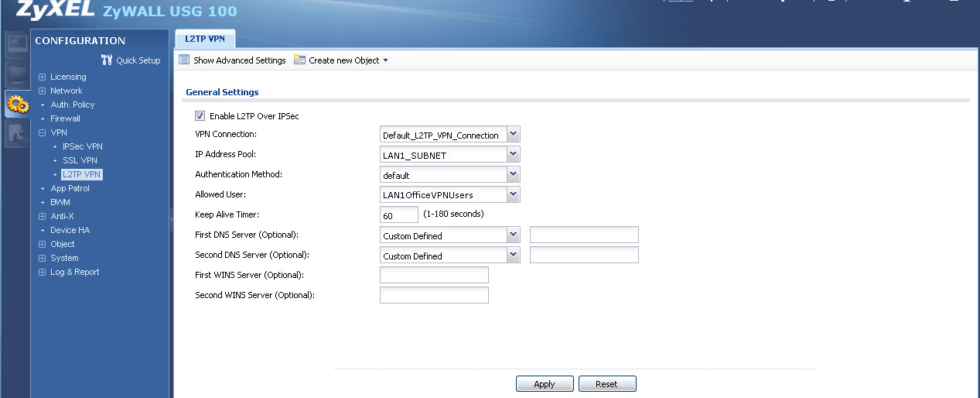
Task: Expand the Log & Report tree node
Action: tap(43, 272)
